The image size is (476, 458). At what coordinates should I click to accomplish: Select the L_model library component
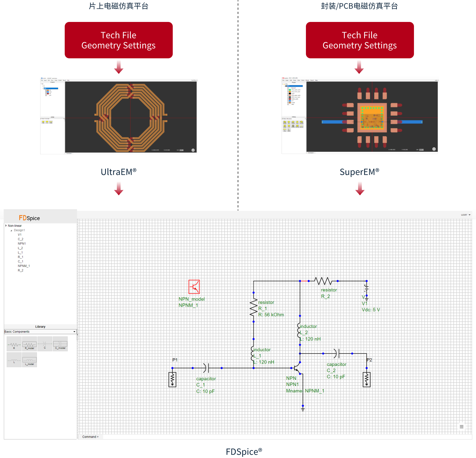coord(29,360)
